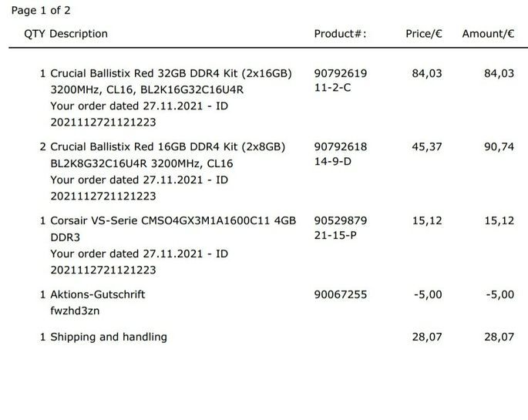Click product number 90792618

point(341,146)
